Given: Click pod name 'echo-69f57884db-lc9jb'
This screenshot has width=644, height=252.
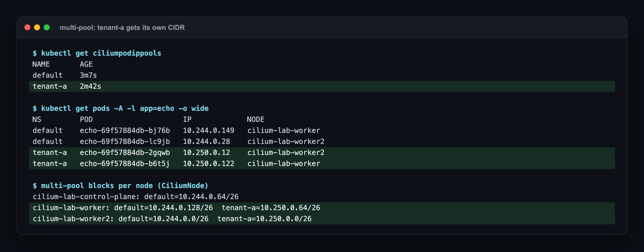Looking at the screenshot, I should [125, 141].
